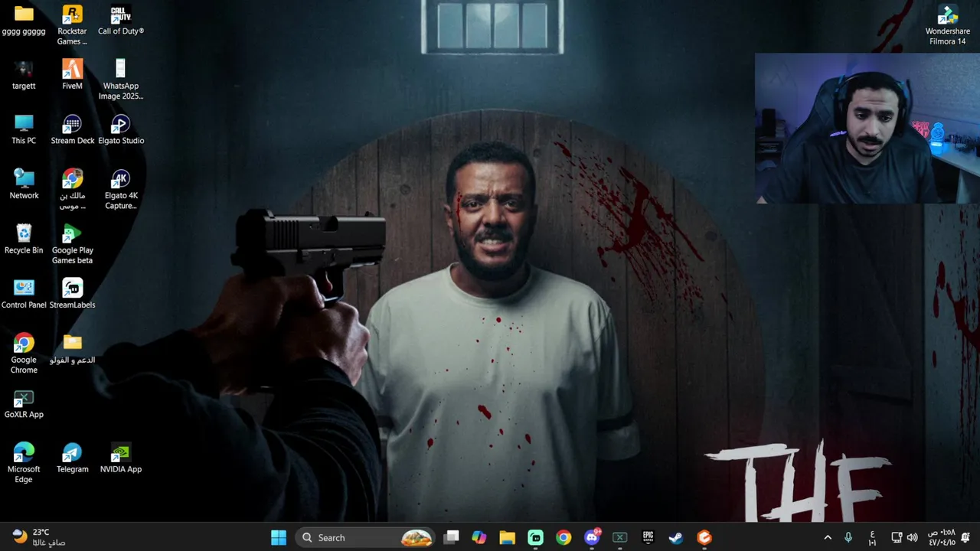
Task: Open Microsoft Edge desktop shortcut
Action: pyautogui.click(x=24, y=463)
